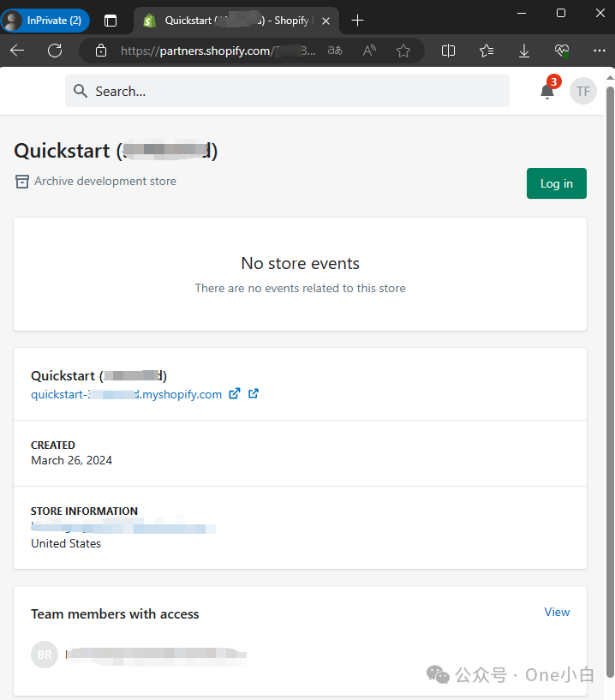Open the favorites list icon
The width and height of the screenshot is (615, 700).
click(487, 51)
